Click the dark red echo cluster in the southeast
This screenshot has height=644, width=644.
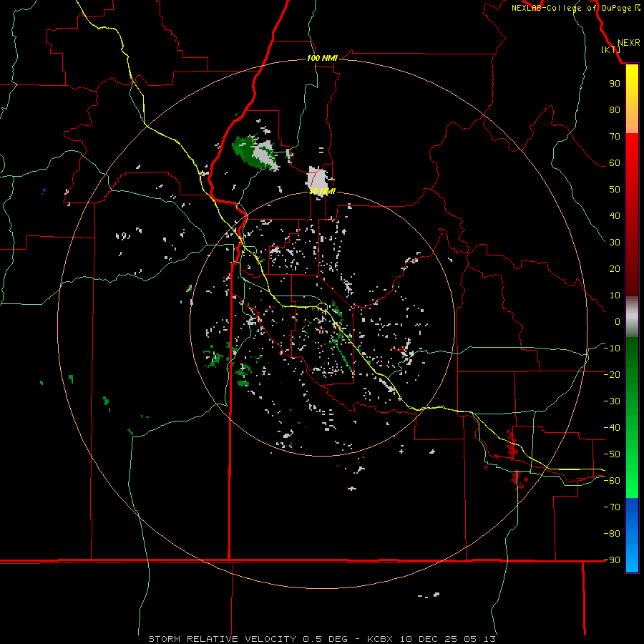tap(512, 445)
